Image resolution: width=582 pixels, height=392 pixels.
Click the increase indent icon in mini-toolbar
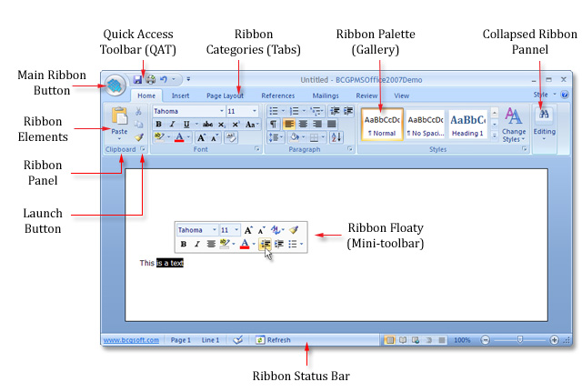click(x=279, y=244)
